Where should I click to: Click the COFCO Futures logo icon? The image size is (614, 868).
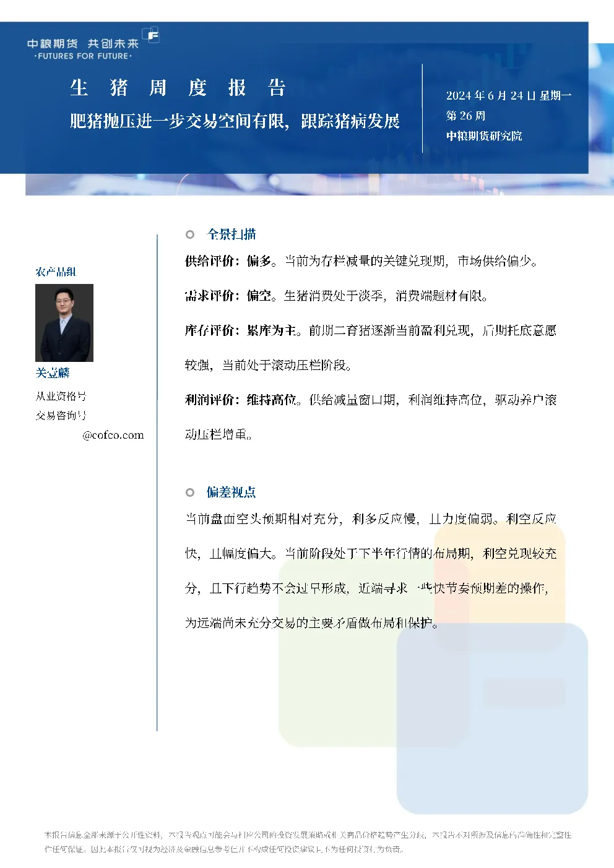[x=150, y=35]
